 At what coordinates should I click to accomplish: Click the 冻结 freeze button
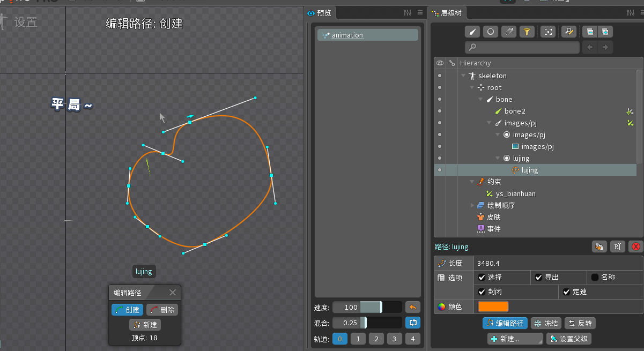point(546,323)
